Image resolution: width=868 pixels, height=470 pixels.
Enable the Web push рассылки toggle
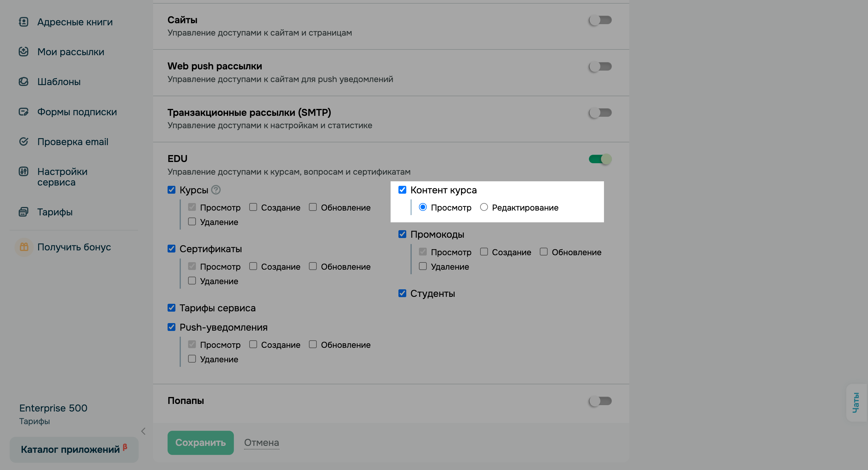(600, 66)
